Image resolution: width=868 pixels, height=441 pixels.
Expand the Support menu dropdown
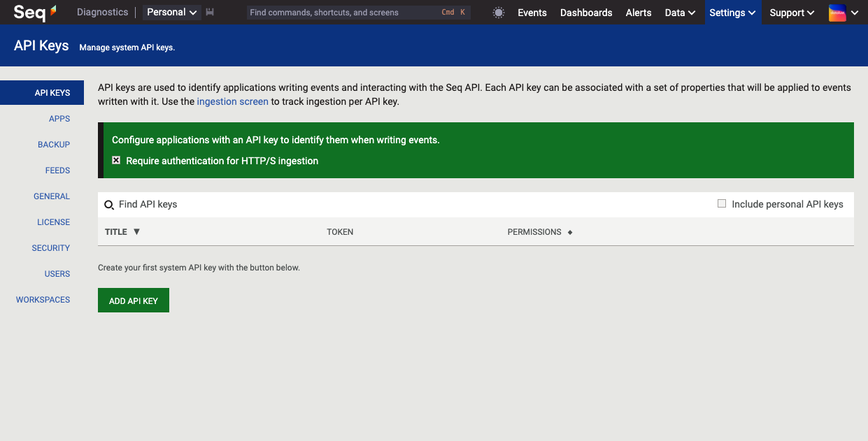(x=792, y=13)
